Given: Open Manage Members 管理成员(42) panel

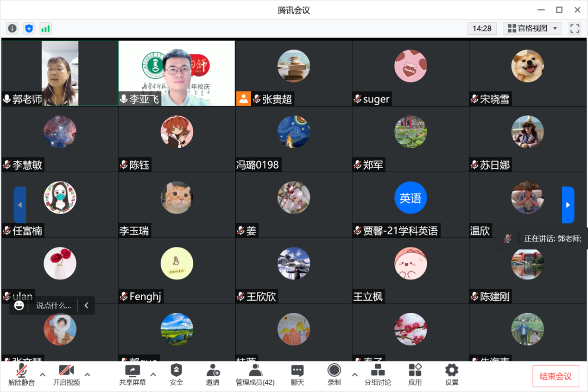Looking at the screenshot, I should coord(255,375).
